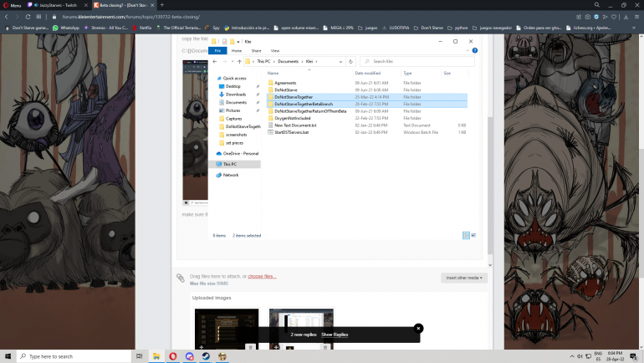644x363 pixels.
Task: Click Show Replies in the notification
Action: click(x=335, y=335)
